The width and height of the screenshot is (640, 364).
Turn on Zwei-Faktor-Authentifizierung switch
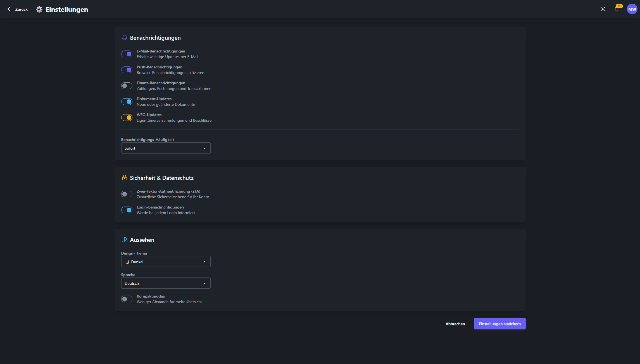127,194
